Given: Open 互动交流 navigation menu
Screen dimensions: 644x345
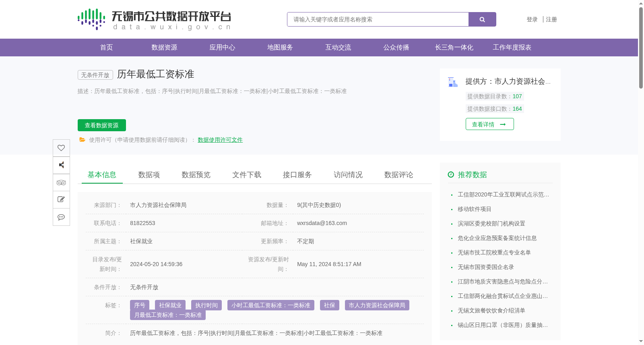Looking at the screenshot, I should coord(338,48).
